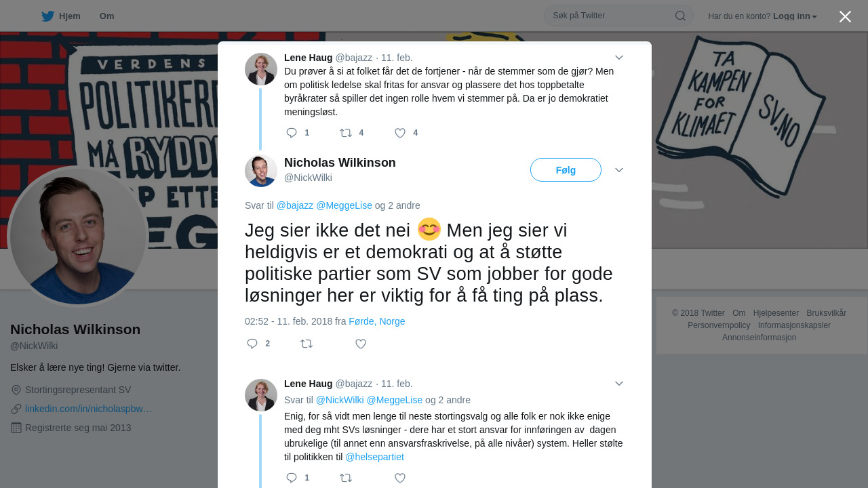Open the @helsepartiet mention link
Image resolution: width=868 pixels, height=488 pixels.
click(x=374, y=457)
